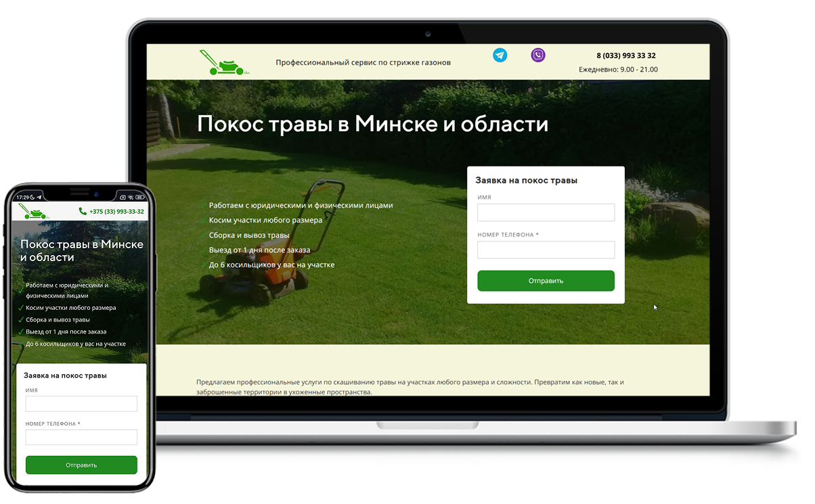
Task: Focus the НОМЕР ТЕЛЕФОНА field on laptop form
Action: 546,250
